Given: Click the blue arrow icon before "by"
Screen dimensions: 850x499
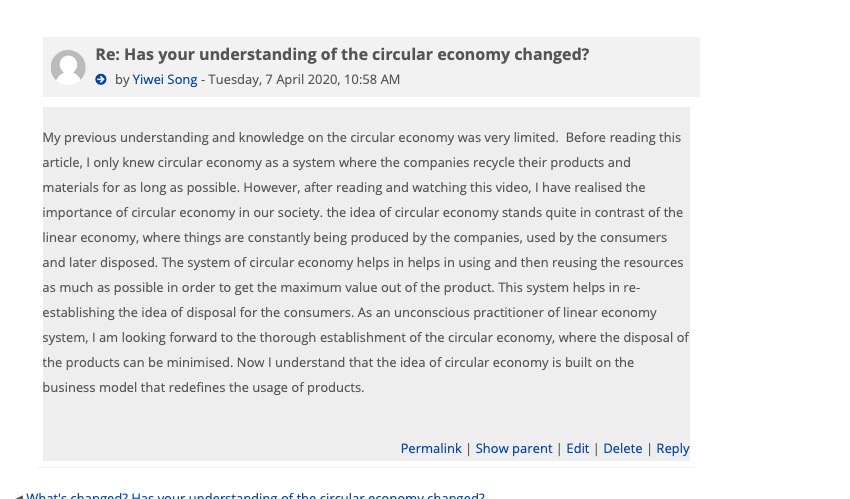Looking at the screenshot, I should 101,80.
